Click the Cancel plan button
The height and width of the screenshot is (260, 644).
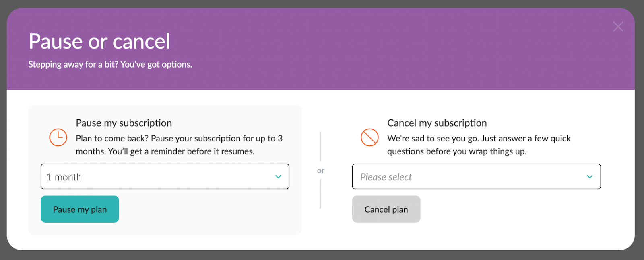(386, 209)
